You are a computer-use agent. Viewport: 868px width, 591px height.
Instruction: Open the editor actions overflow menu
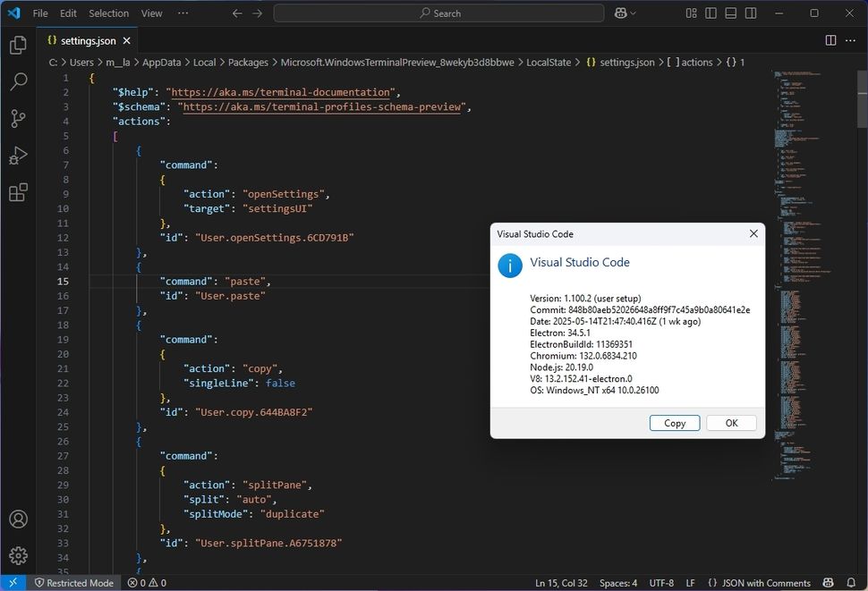click(x=850, y=40)
